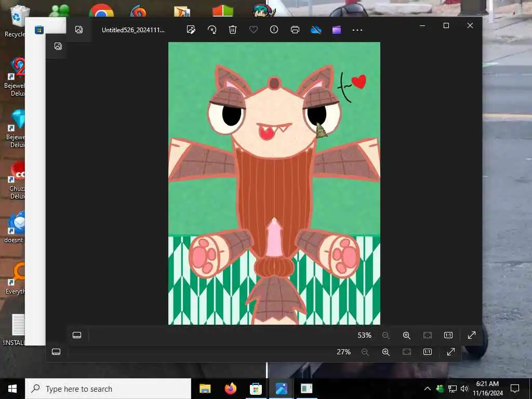Viewport: 532px width, 399px height.
Task: Select the Google Chrome desktop icon
Action: 101,10
